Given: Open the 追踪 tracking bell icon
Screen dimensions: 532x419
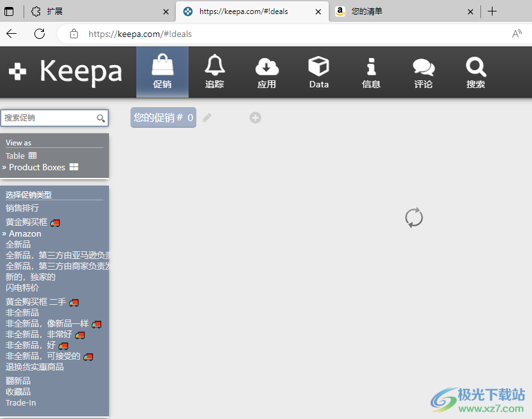Looking at the screenshot, I should coord(215,72).
